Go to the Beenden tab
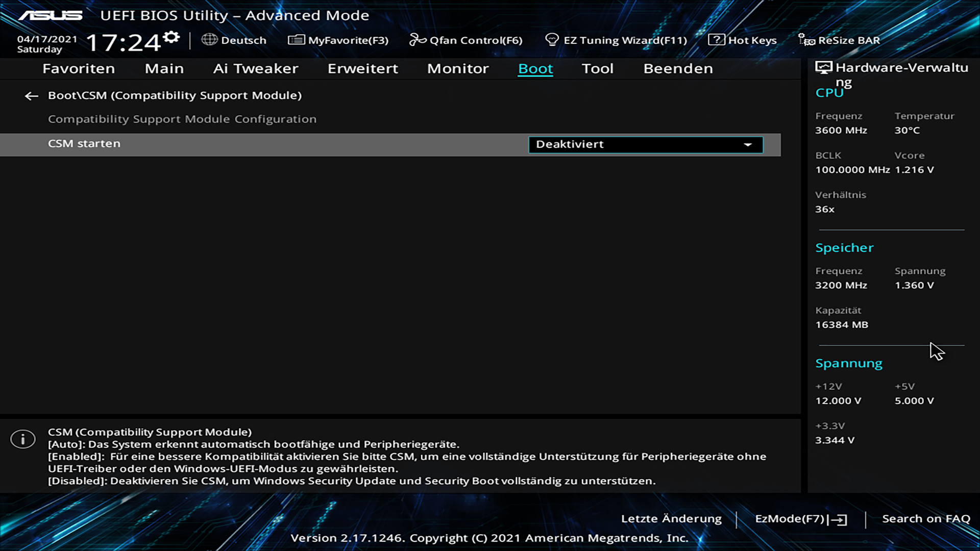 pyautogui.click(x=678, y=69)
